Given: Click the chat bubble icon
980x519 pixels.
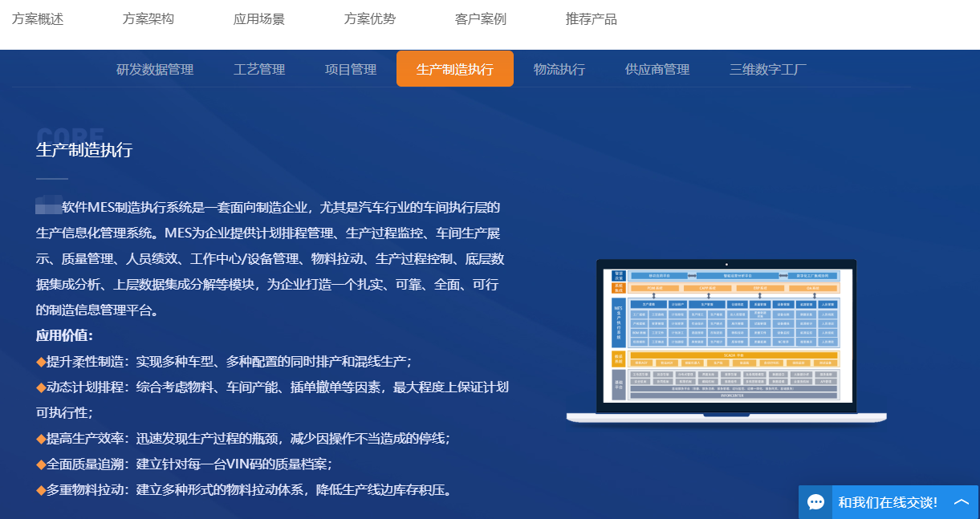Looking at the screenshot, I should click(816, 501).
